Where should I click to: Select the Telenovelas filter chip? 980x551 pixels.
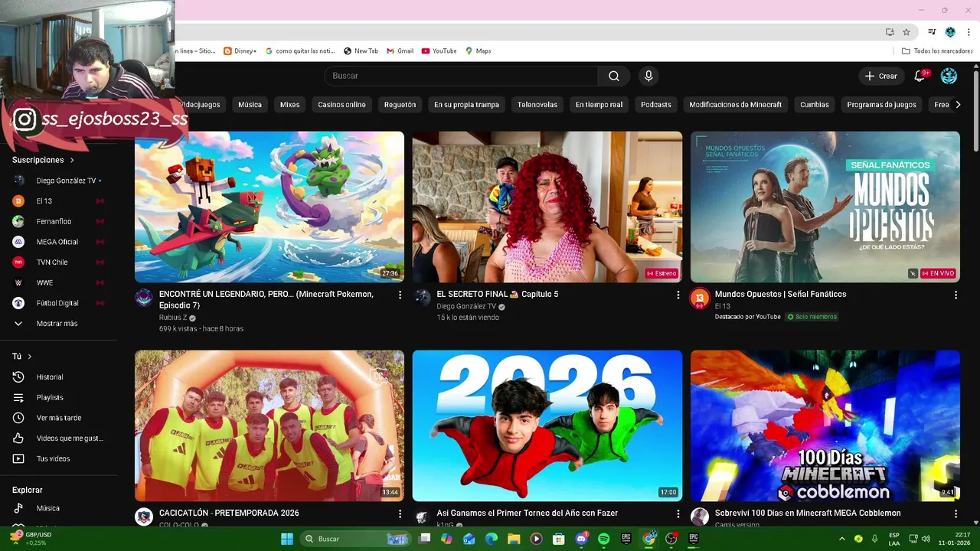[x=537, y=105]
